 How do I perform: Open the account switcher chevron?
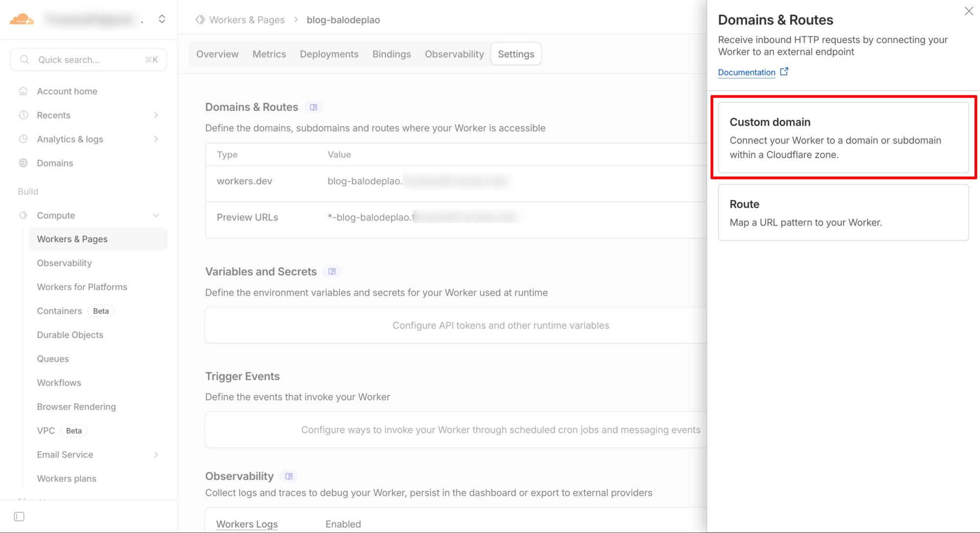[162, 19]
